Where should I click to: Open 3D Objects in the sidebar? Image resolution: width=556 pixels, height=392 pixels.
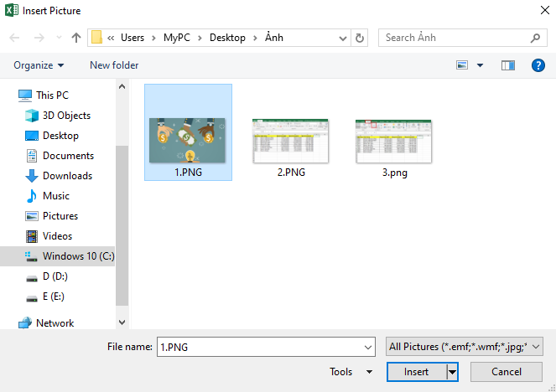point(58,116)
